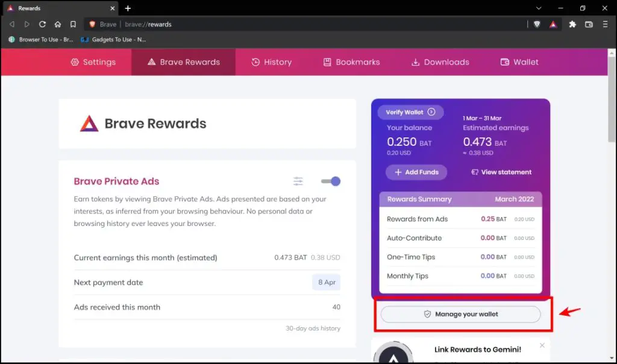Click the Rewards from Ads row
617x364 pixels.
pyautogui.click(x=460, y=219)
